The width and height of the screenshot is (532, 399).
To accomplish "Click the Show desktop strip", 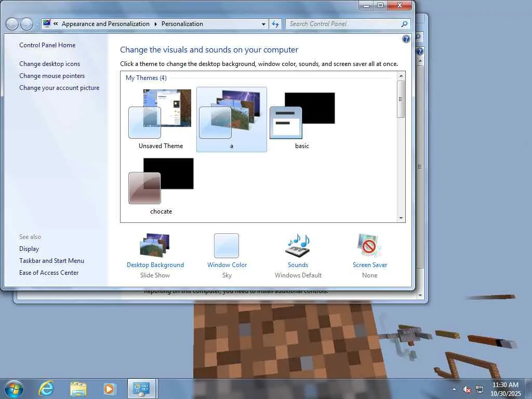I will coord(529,389).
